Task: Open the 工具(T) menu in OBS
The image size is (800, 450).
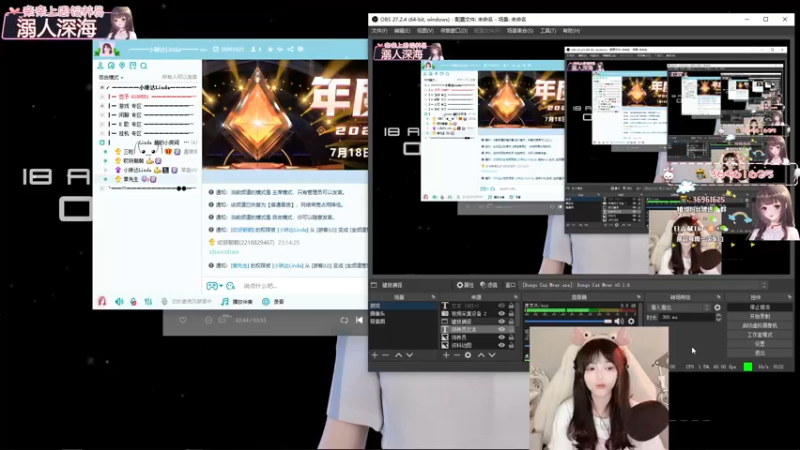Action: pyautogui.click(x=548, y=31)
